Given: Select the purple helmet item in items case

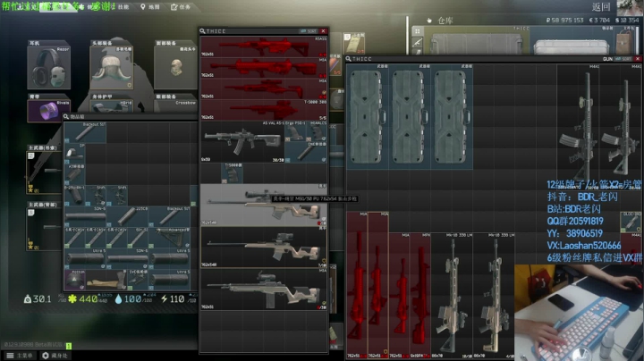Looking at the screenshot, I should tap(75, 280).
